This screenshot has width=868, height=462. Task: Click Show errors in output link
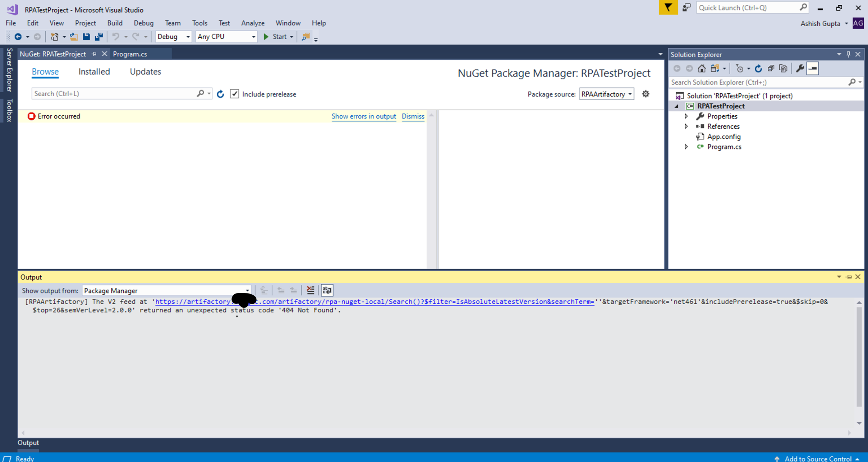tap(363, 116)
